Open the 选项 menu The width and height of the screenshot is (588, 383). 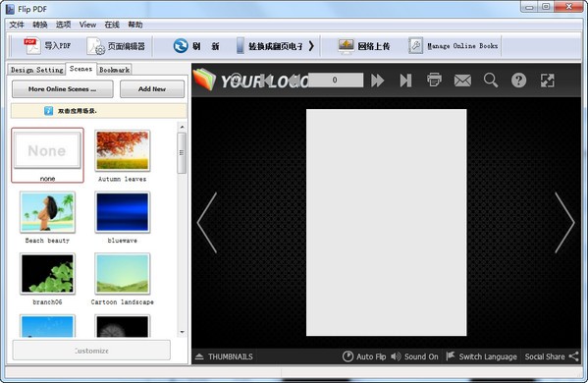pyautogui.click(x=63, y=25)
